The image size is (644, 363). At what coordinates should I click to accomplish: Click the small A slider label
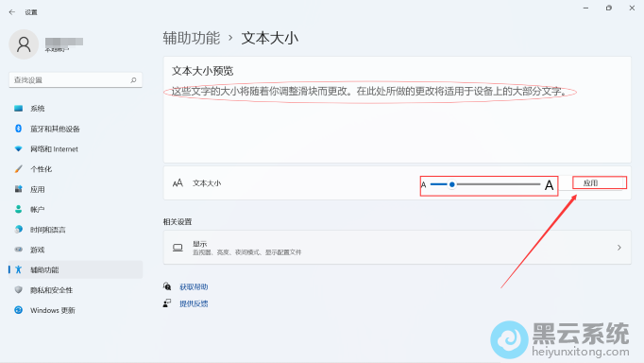[x=423, y=185]
